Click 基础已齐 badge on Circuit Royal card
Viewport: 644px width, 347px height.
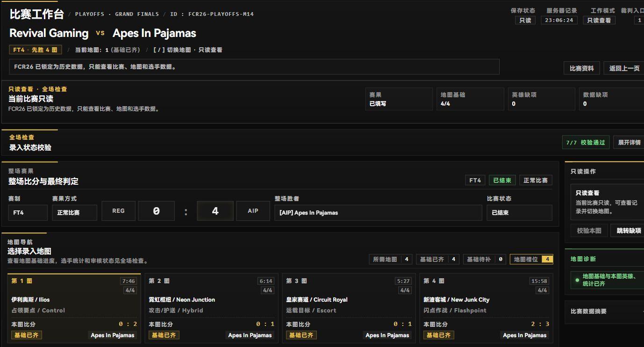301,335
